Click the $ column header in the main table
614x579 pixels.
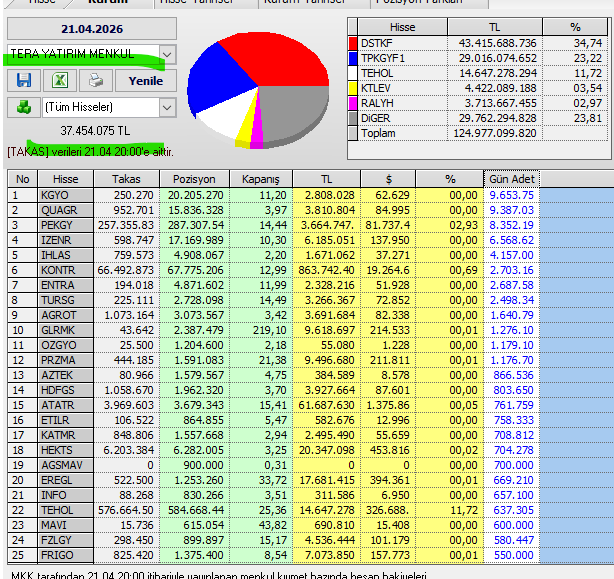click(388, 179)
